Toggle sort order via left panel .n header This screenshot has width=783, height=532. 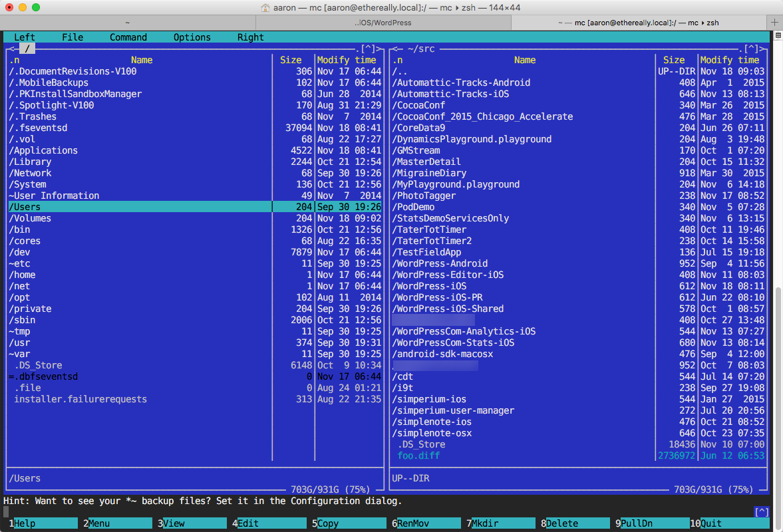(14, 60)
